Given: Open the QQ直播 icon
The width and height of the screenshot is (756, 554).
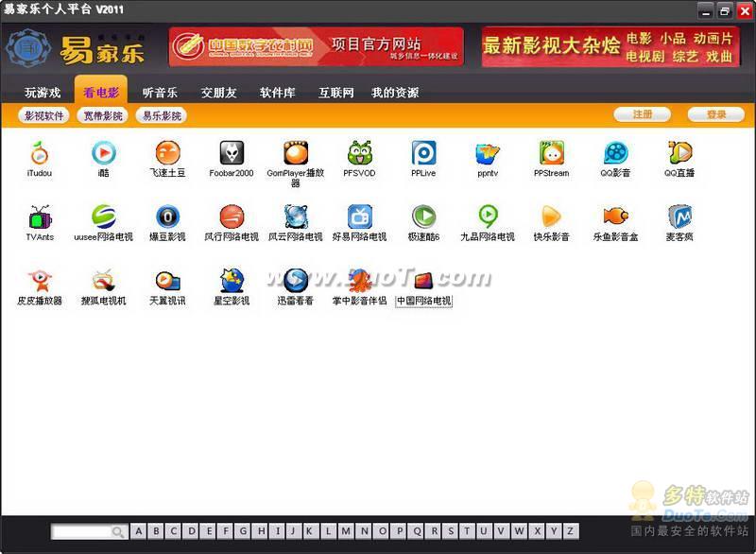Looking at the screenshot, I should 679,153.
